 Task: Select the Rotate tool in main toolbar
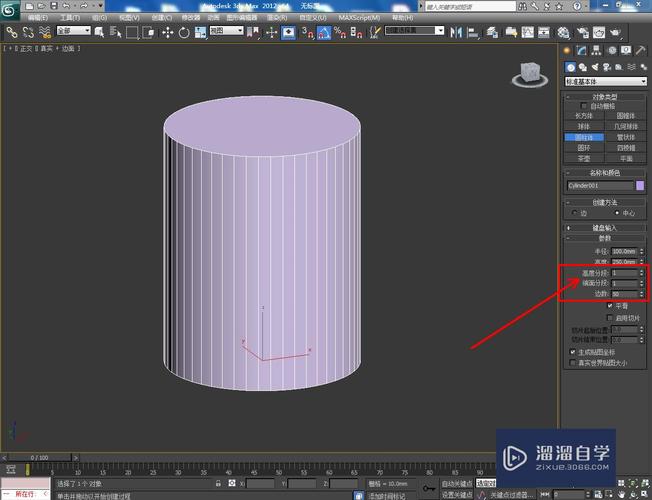(x=183, y=32)
